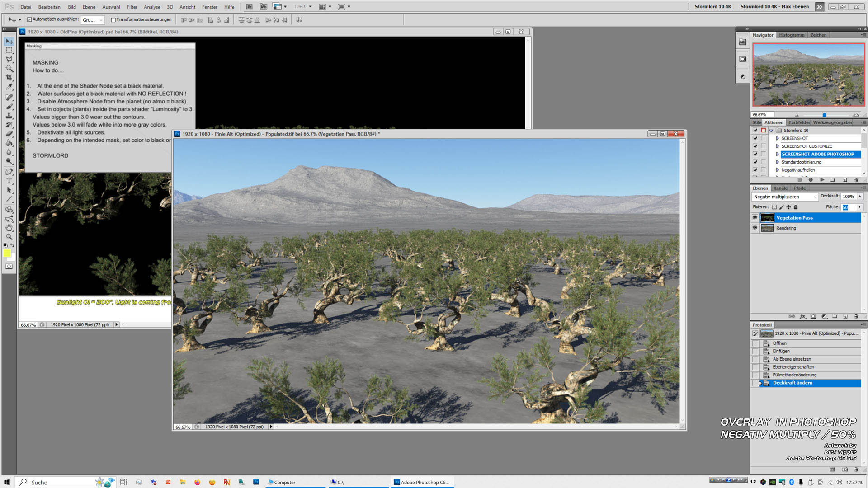
Task: Launch Bridge from the top bar
Action: [x=249, y=7]
